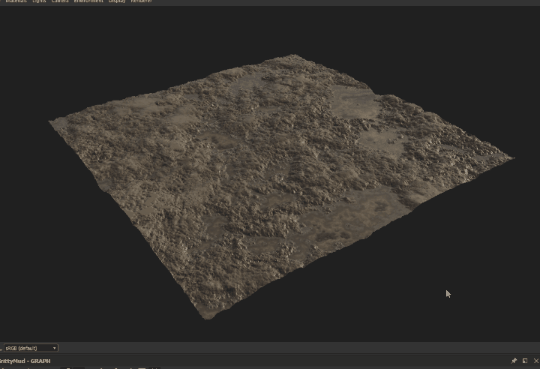The height and width of the screenshot is (369, 540).
Task: Click the GrittyMud - GRAPH panel title
Action: 25,361
